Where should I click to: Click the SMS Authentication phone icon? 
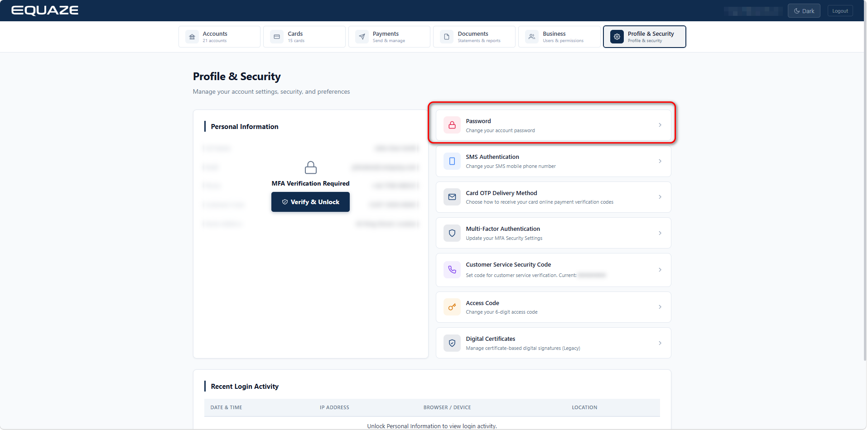452,161
